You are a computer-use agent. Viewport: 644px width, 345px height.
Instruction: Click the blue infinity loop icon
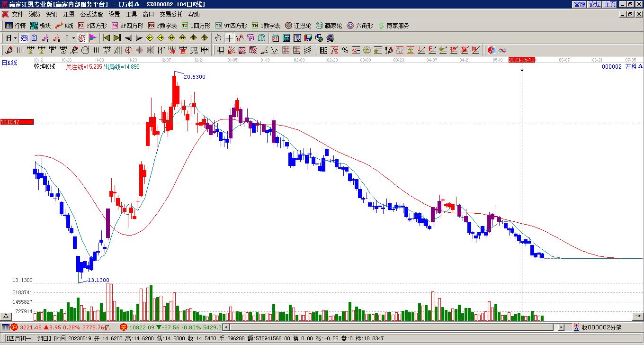point(502,50)
